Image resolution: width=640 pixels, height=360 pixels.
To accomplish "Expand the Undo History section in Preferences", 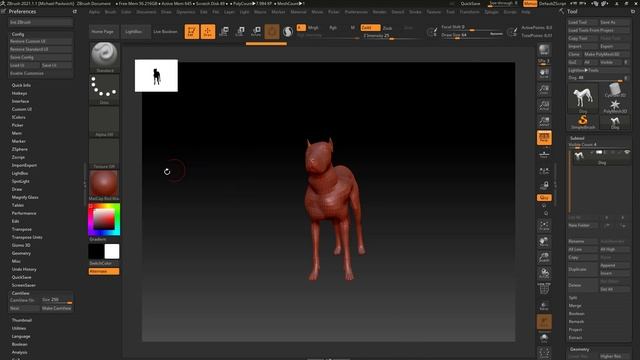I will pos(24,269).
